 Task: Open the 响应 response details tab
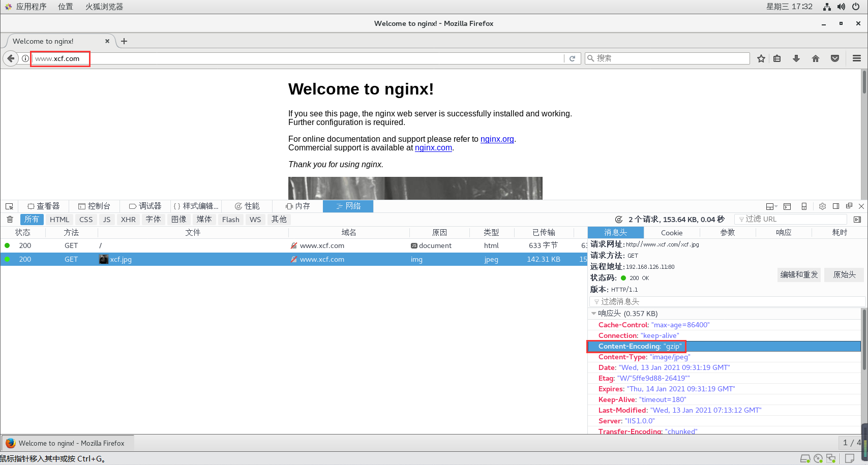point(784,233)
